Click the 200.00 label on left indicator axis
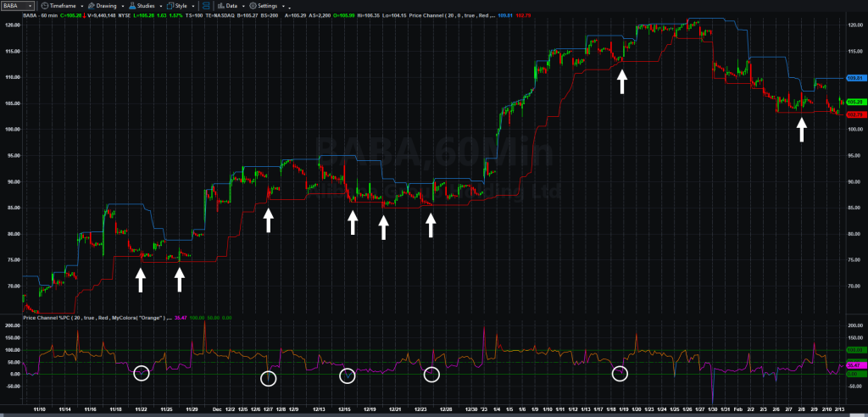868x417 pixels. pos(12,325)
